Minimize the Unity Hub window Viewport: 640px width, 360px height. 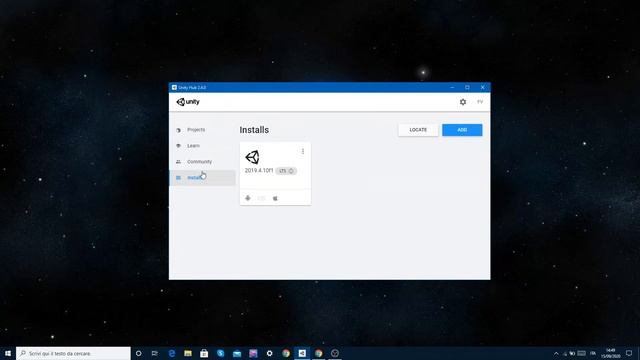coord(452,87)
